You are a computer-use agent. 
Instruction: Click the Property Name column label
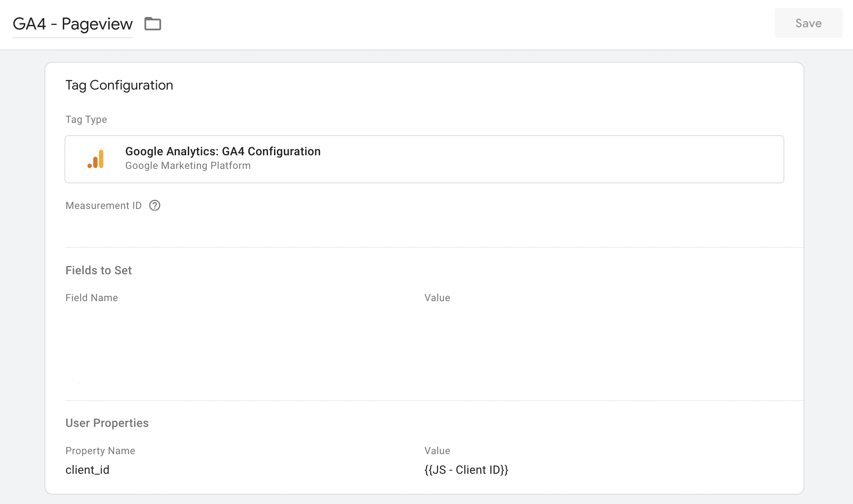(100, 451)
